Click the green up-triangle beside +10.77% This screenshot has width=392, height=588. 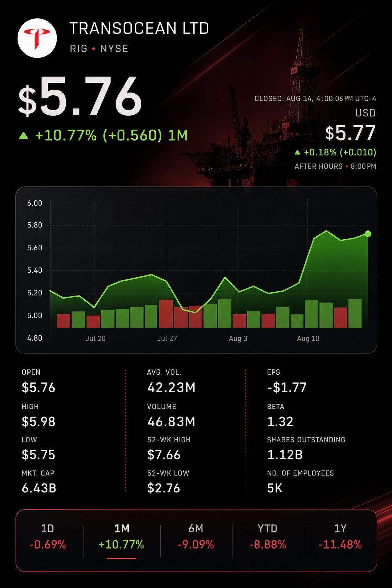coord(24,135)
